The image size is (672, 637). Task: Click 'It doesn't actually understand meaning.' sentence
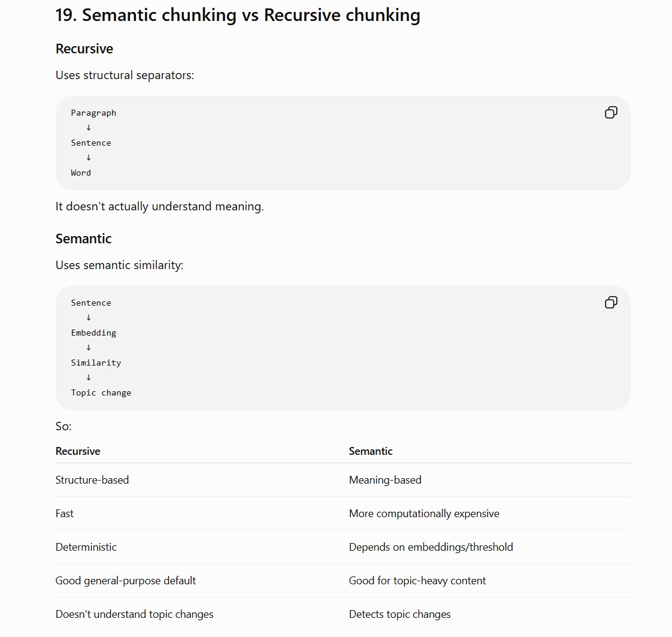click(159, 206)
